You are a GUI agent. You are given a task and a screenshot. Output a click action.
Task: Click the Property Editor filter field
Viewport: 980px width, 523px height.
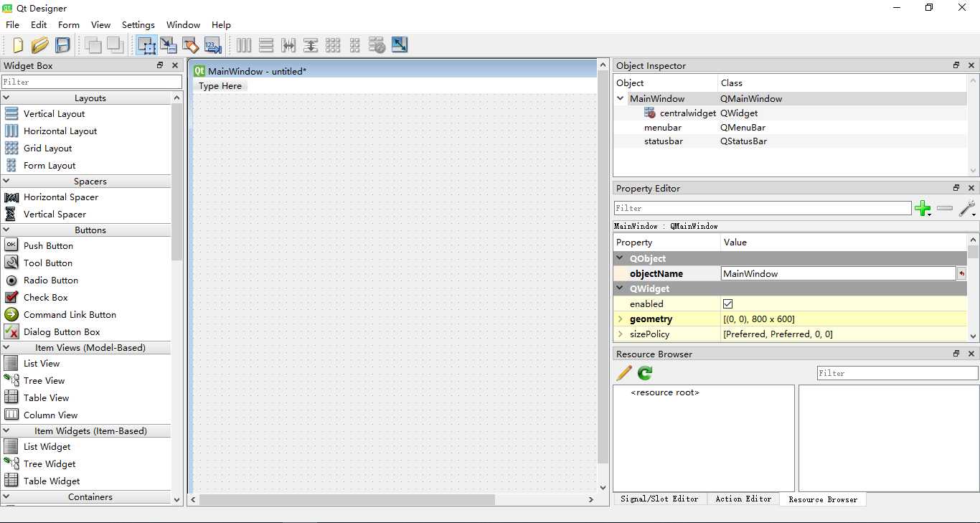tap(763, 208)
